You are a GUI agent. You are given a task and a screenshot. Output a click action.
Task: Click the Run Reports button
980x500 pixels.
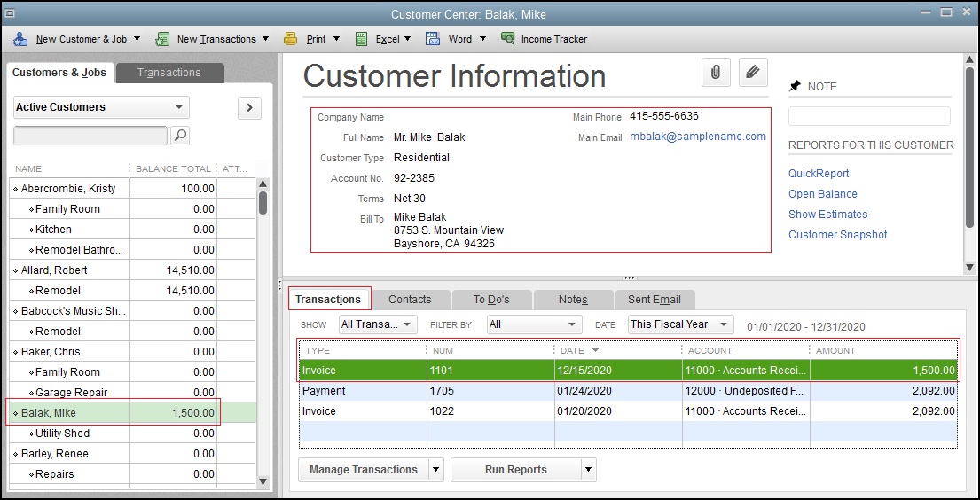pos(515,470)
